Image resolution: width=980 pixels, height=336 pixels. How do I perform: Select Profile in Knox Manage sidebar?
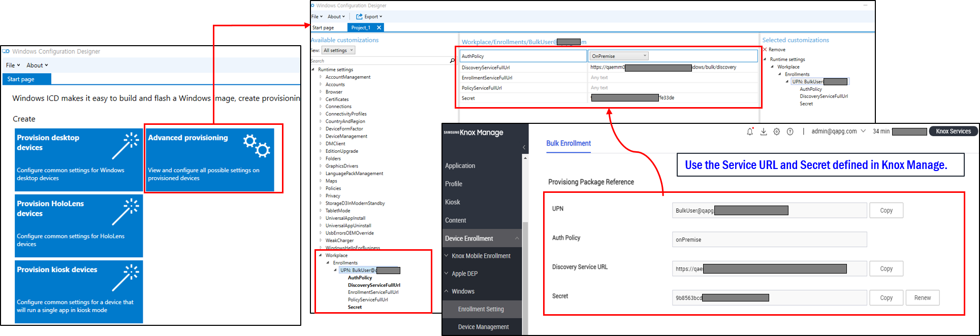click(454, 184)
